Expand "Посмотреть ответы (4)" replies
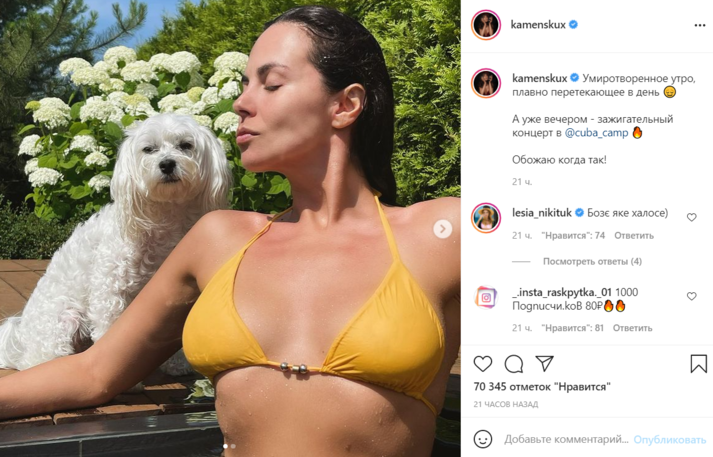 592,261
